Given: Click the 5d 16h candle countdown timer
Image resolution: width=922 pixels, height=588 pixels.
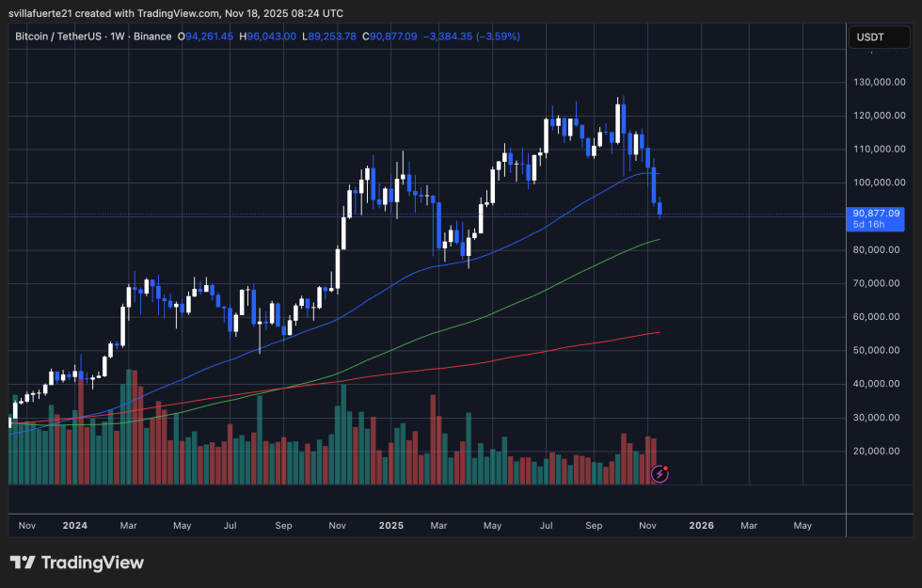Looking at the screenshot, I should (870, 225).
